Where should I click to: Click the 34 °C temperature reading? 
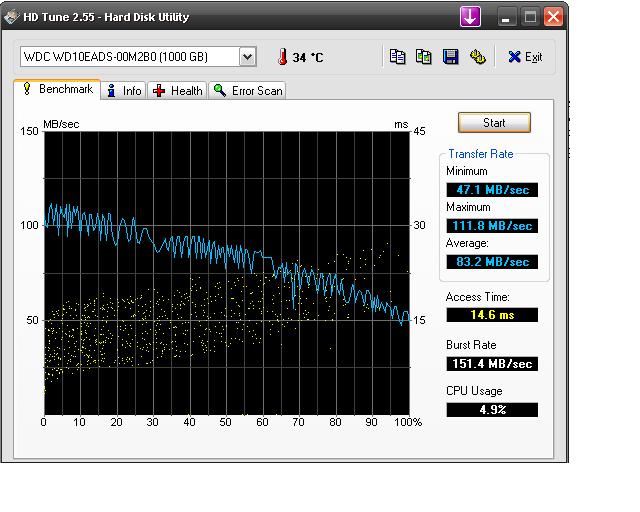click(308, 57)
